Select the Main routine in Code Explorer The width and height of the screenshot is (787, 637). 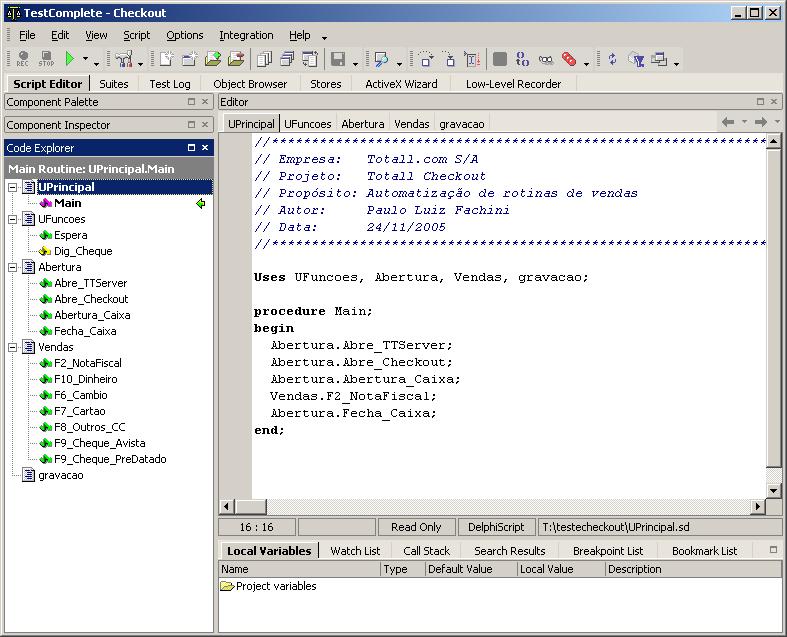pos(67,203)
